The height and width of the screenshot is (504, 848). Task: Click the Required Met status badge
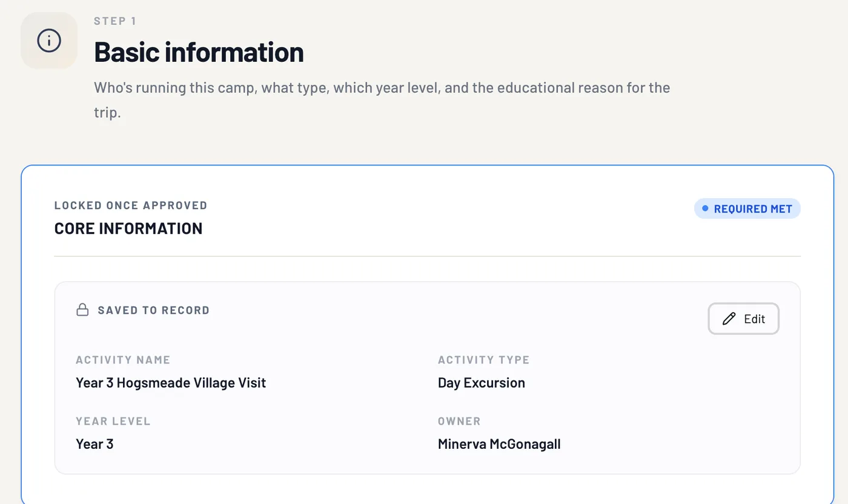(x=747, y=209)
